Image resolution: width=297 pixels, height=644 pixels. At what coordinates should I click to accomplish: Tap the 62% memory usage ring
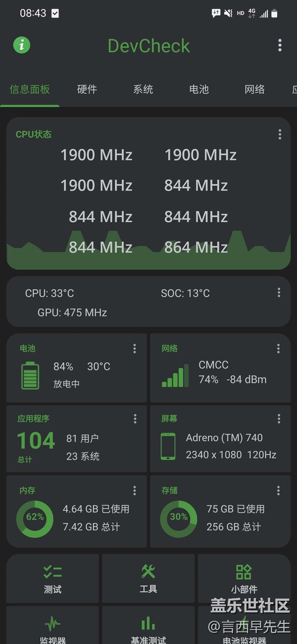pos(35,519)
